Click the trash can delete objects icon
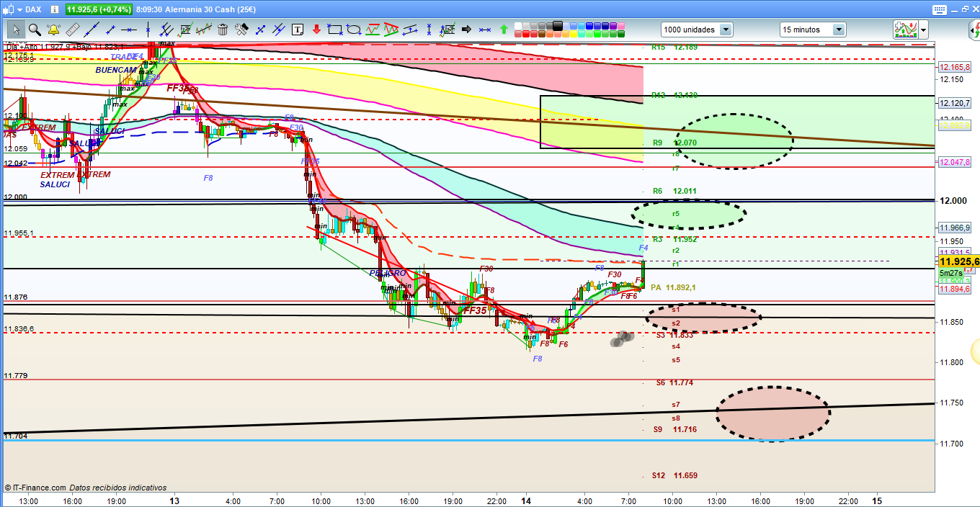 [x=223, y=30]
